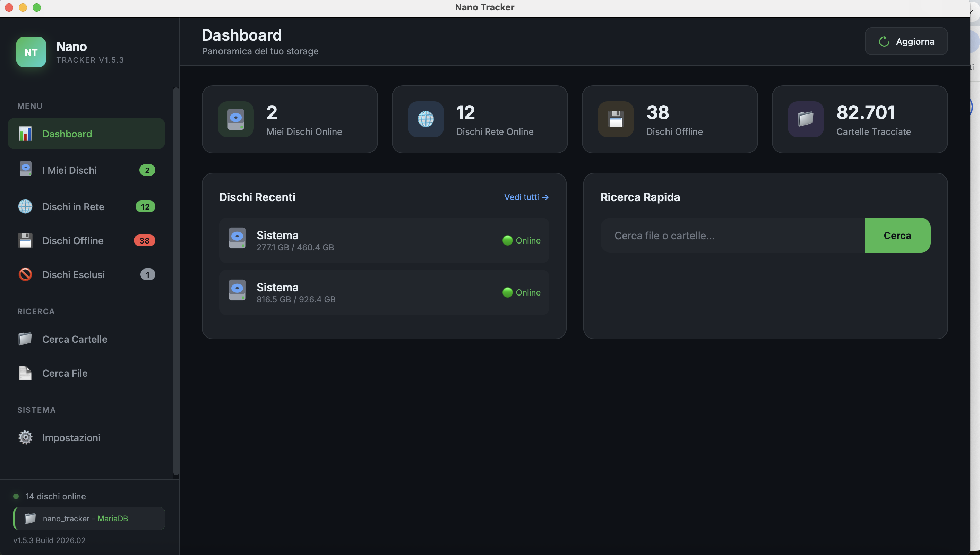Image resolution: width=980 pixels, height=555 pixels.
Task: Click the globe icon on Dischi Rete Online card
Action: pos(425,119)
